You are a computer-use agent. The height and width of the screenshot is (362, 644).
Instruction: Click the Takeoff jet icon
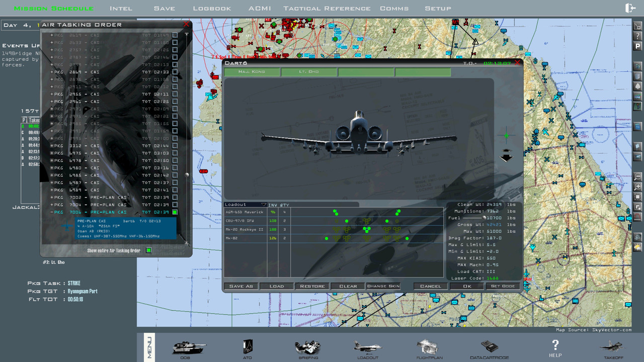[612, 346]
